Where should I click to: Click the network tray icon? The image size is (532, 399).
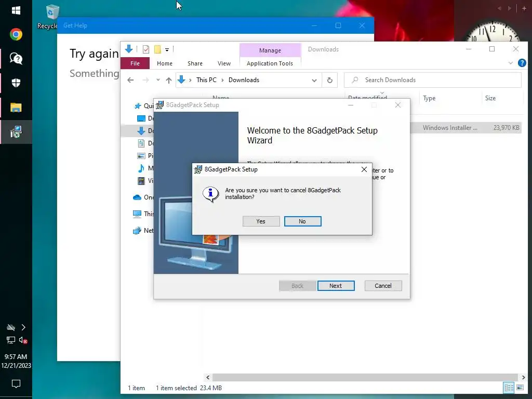click(x=11, y=340)
